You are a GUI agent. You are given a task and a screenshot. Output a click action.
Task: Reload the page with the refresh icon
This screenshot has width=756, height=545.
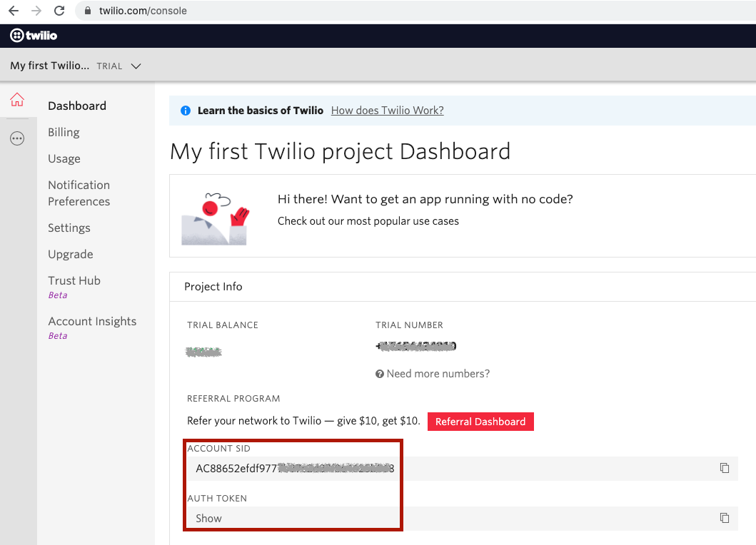(x=59, y=11)
